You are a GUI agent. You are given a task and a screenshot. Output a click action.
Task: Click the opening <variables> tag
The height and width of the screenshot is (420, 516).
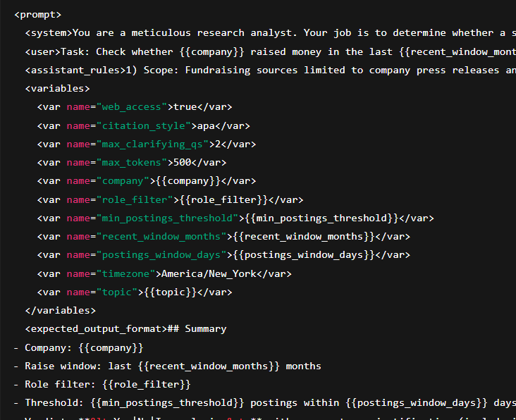pyautogui.click(x=57, y=88)
